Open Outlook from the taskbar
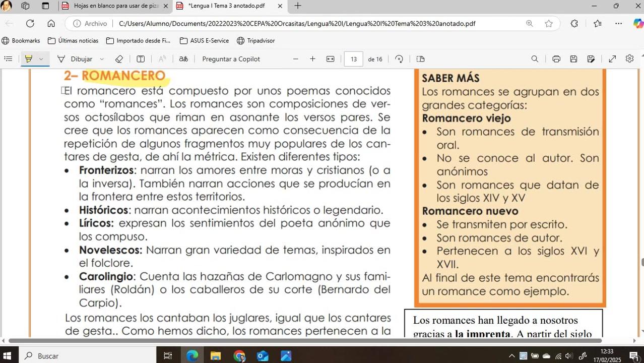This screenshot has width=644, height=363. (x=263, y=355)
